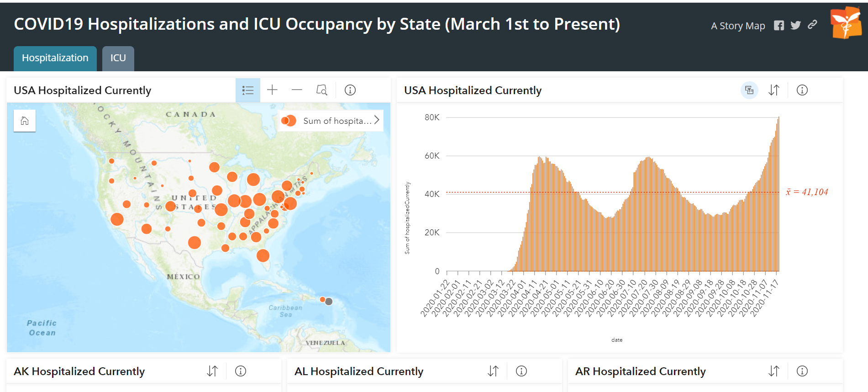Show info for the USA chart panel
The width and height of the screenshot is (868, 392).
802,90
